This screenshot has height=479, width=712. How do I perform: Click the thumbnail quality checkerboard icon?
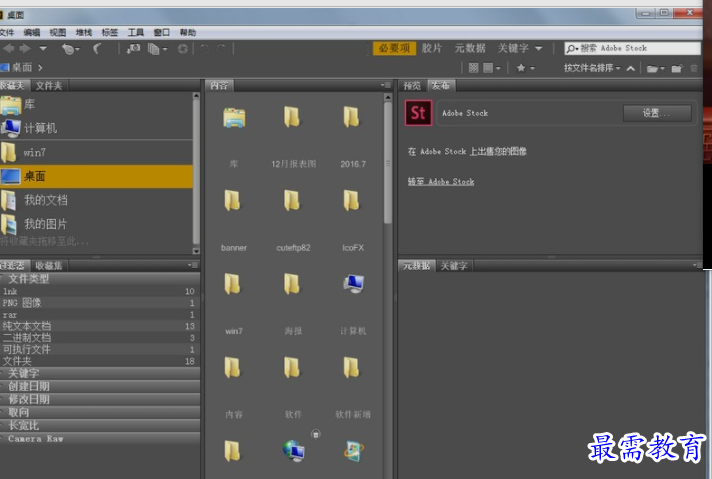click(x=473, y=68)
